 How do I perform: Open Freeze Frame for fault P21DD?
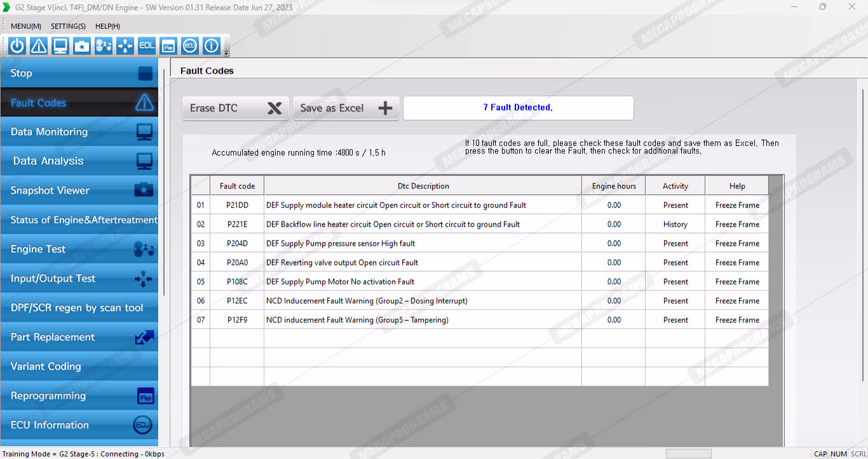tap(737, 205)
